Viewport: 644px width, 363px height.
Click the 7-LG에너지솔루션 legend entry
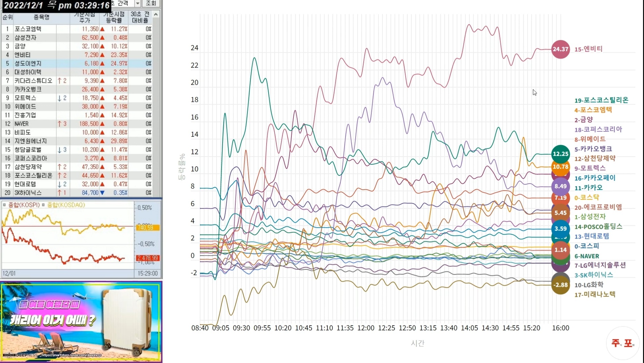coord(600,265)
